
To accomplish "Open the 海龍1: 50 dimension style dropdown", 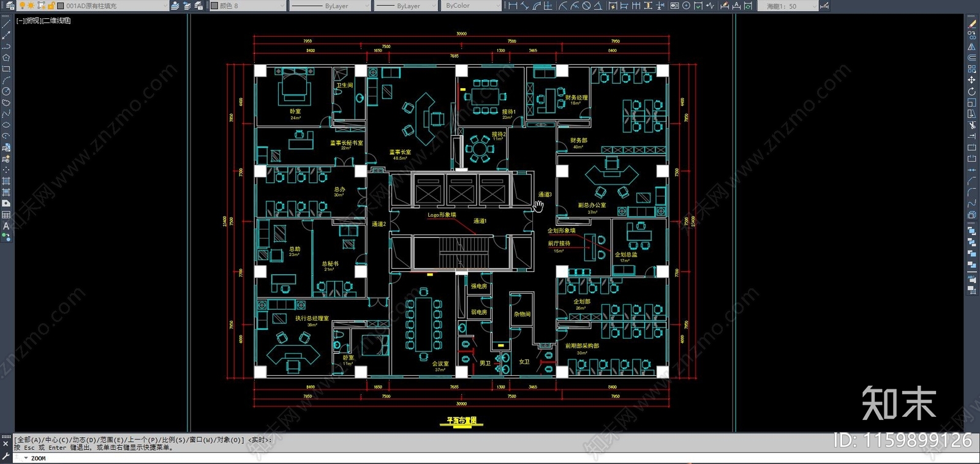I will 788,6.
